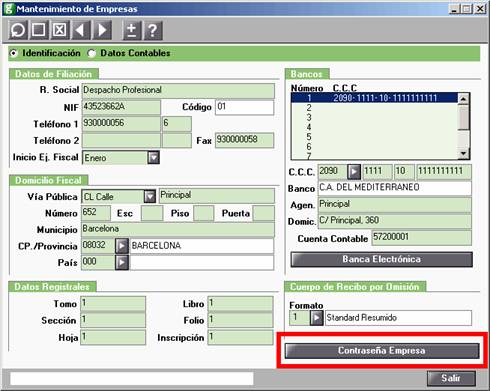The width and height of the screenshot is (490, 391).
Task: Click the Teléfono 1 field 930000056
Action: (x=121, y=124)
